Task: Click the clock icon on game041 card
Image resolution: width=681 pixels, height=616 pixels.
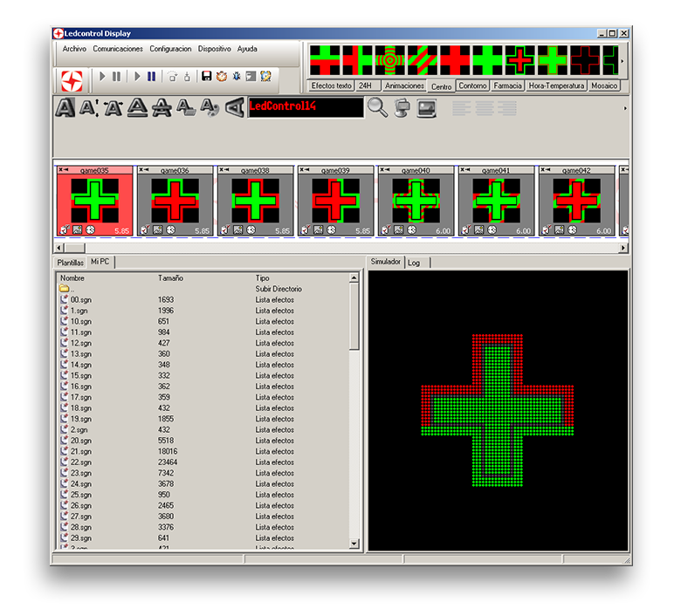Action: (492, 229)
